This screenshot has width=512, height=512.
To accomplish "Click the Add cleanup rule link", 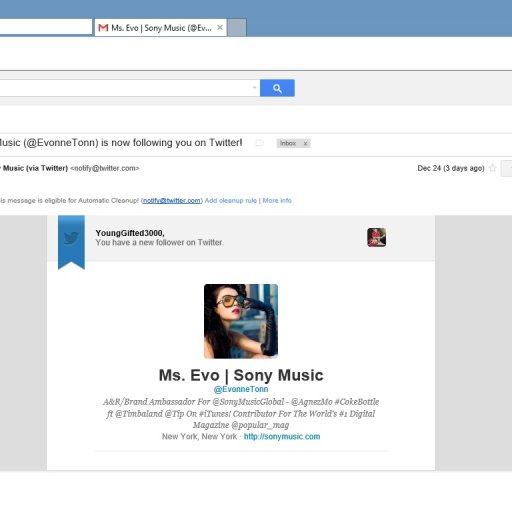I will 231,200.
